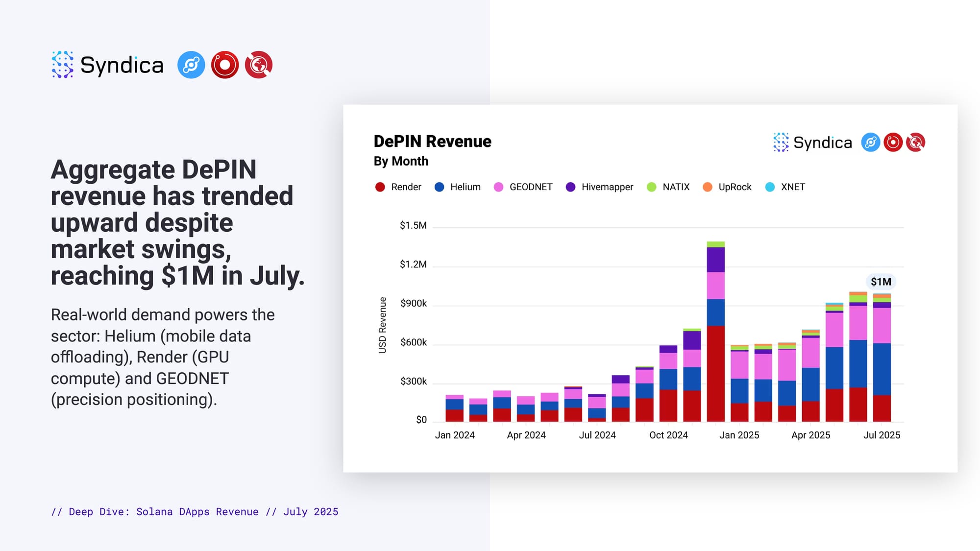This screenshot has height=551, width=980.
Task: Click the Syndica wordmark inside chart card
Action: coord(822,143)
